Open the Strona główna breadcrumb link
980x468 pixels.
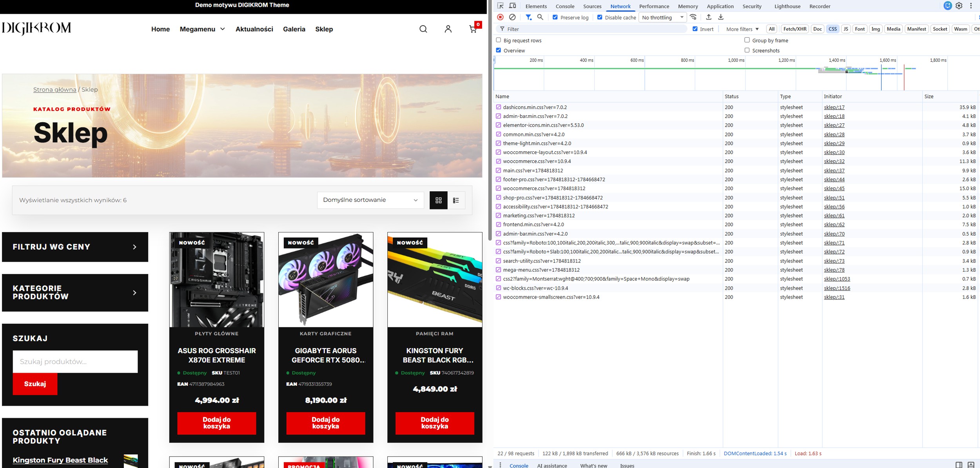click(x=55, y=89)
